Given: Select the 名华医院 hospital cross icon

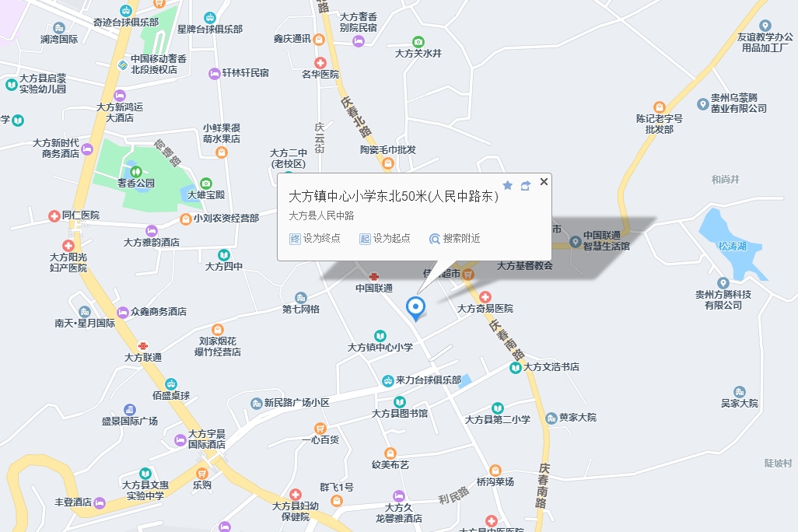Looking at the screenshot, I should (x=320, y=63).
